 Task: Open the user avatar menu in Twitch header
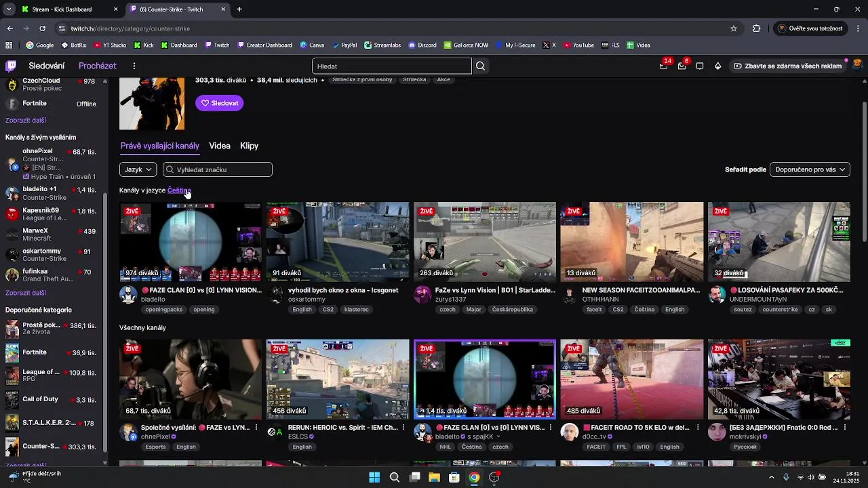point(857,66)
